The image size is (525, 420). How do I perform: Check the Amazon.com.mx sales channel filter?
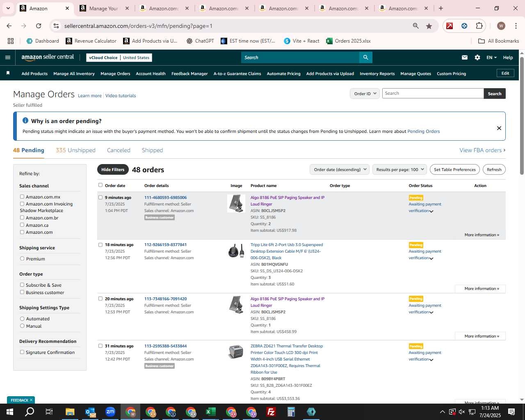[22, 196]
